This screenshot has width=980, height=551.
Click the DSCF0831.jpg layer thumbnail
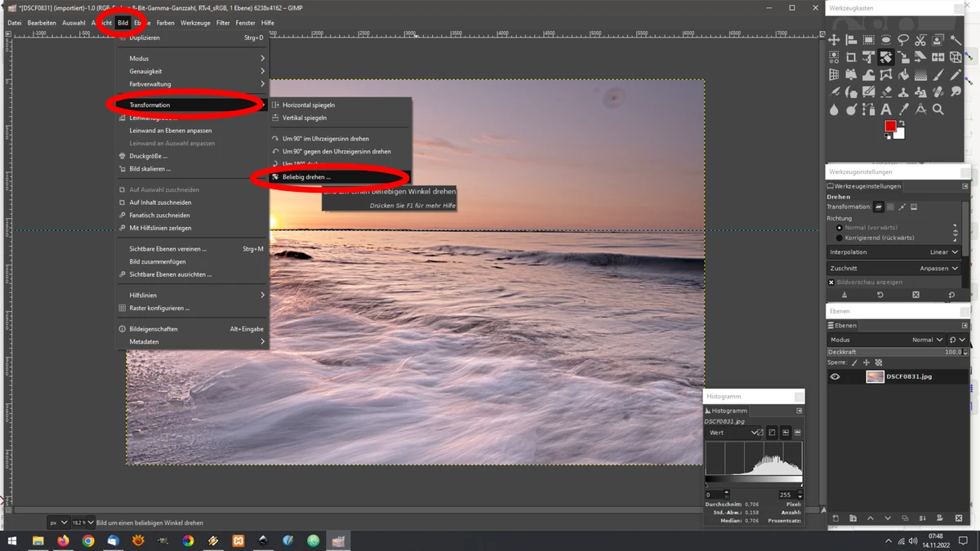(x=875, y=376)
